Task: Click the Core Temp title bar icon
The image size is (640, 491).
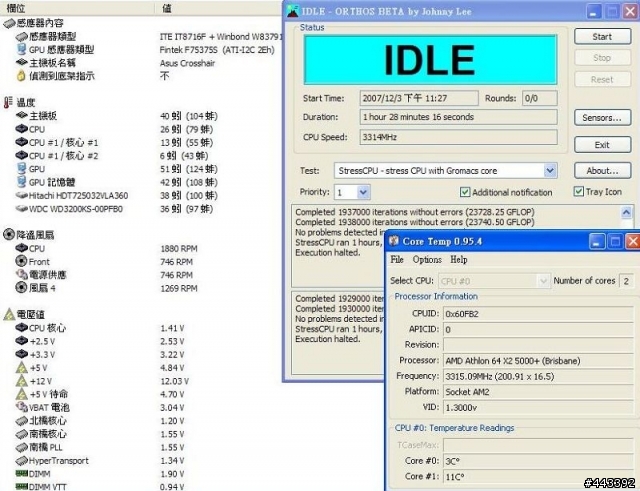Action: click(394, 241)
